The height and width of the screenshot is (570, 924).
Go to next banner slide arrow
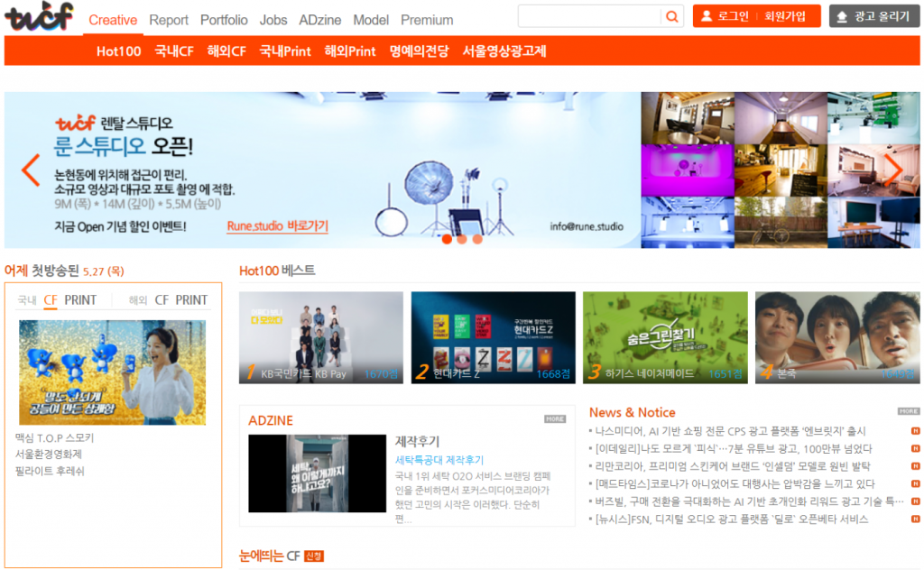[x=894, y=170]
